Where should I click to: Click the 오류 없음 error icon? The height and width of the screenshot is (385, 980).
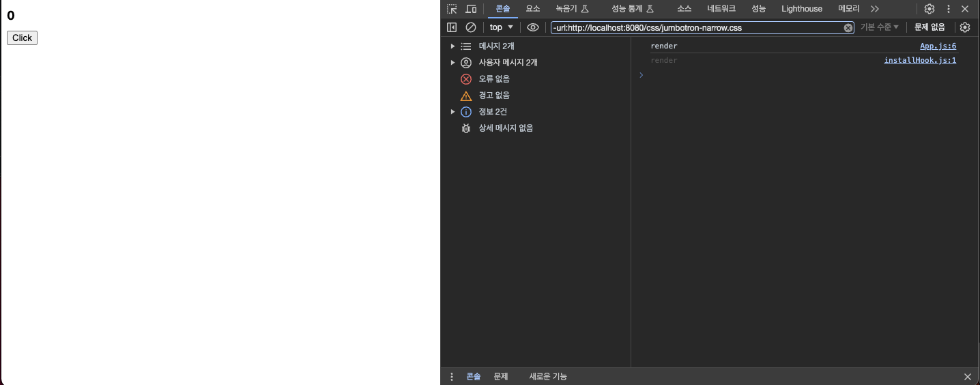tap(466, 79)
